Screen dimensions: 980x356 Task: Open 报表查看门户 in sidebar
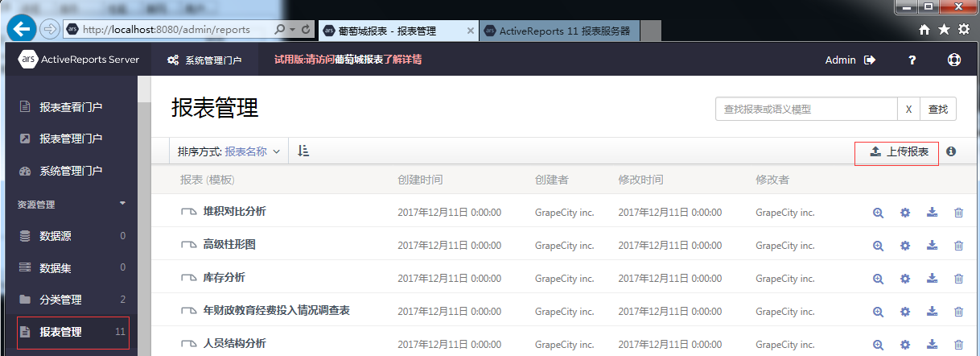click(x=69, y=107)
